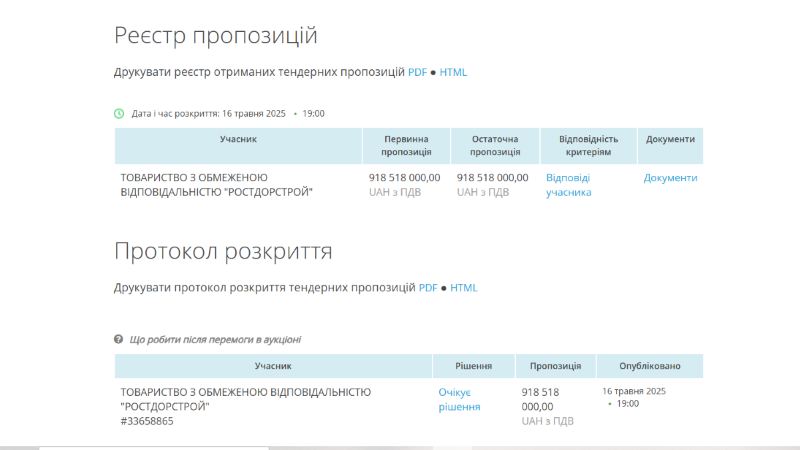The height and width of the screenshot is (450, 800).
Task: Click the Відповідність критеріям column header
Action: pos(588,145)
